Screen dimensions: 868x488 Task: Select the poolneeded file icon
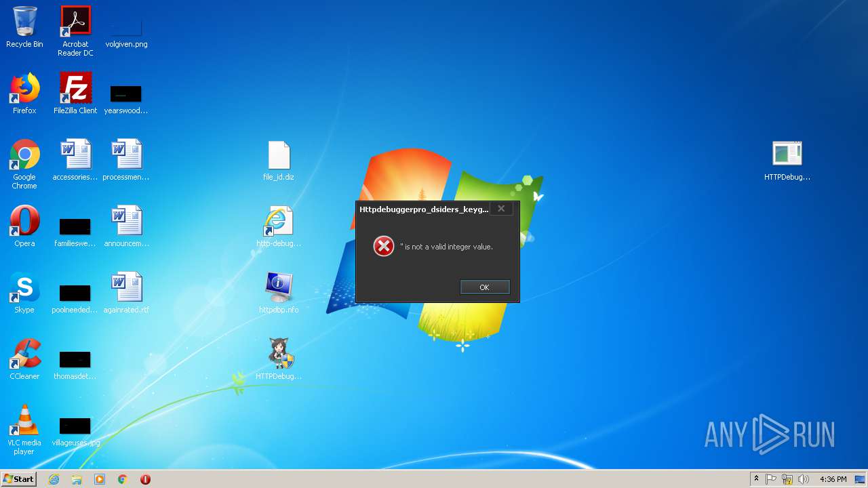pos(75,298)
